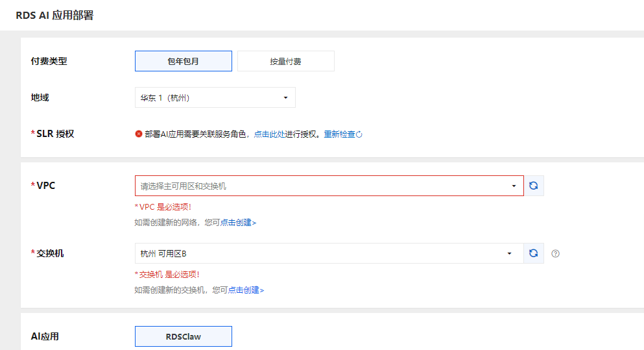This screenshot has width=644, height=350.
Task: Click the 重新检查 recheck link
Action: pos(339,134)
